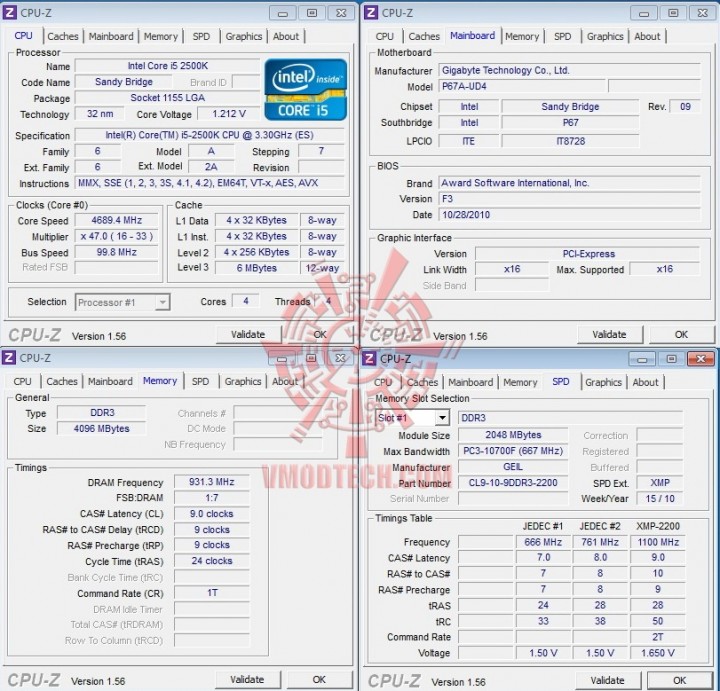Open Graphics tab in the CPU window
This screenshot has height=691, width=720.
click(x=244, y=36)
